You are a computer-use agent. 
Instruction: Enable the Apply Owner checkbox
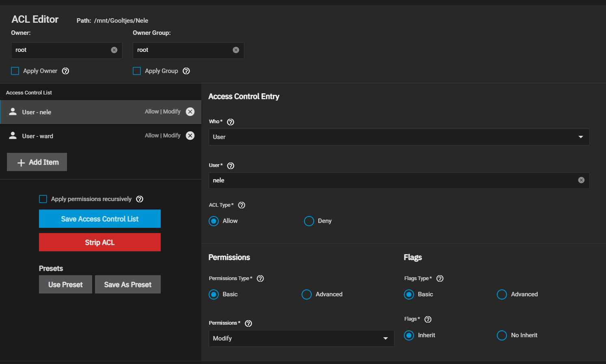coord(15,71)
